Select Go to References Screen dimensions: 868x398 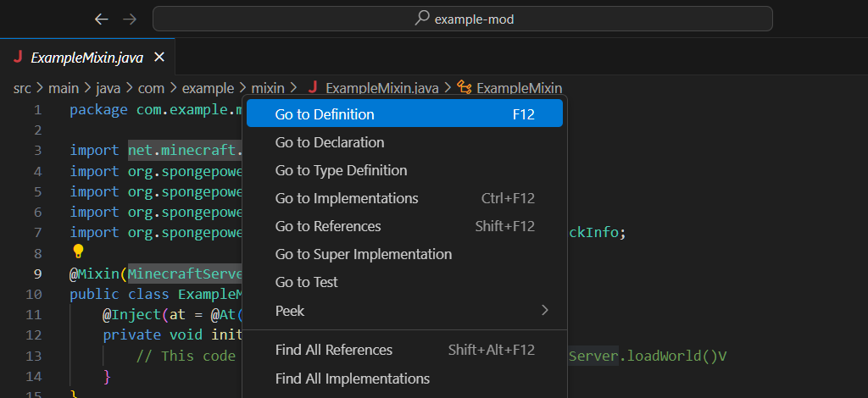coord(328,226)
